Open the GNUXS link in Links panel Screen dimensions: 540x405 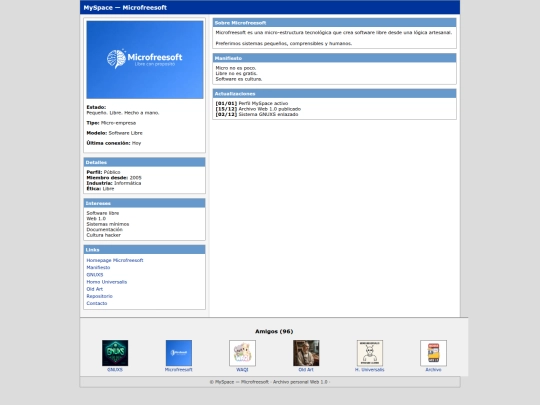point(95,275)
